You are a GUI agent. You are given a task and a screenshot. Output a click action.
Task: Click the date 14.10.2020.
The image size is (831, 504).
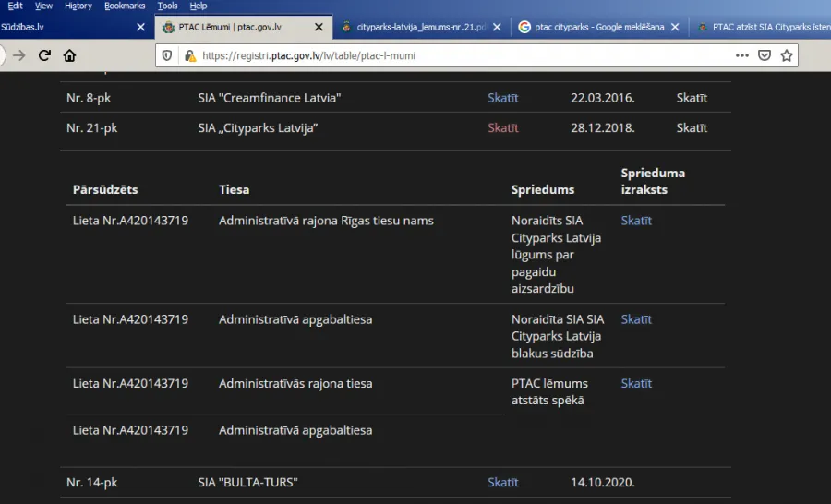tap(603, 483)
